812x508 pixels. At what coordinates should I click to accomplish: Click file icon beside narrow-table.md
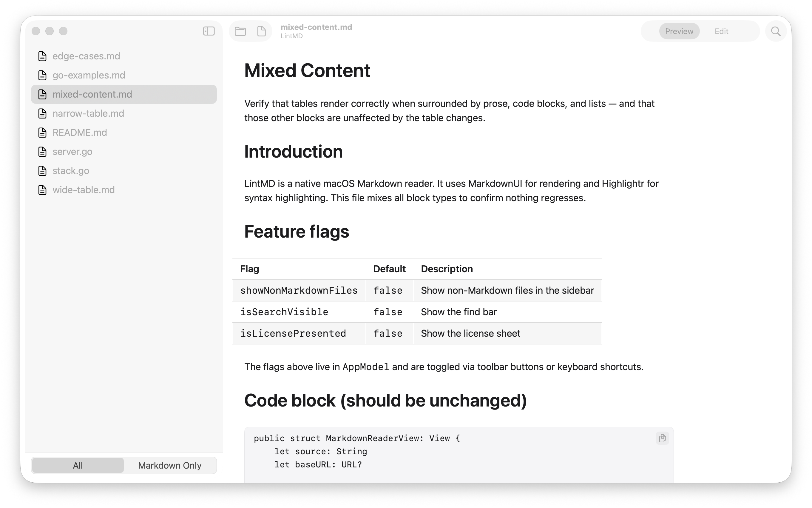click(42, 113)
